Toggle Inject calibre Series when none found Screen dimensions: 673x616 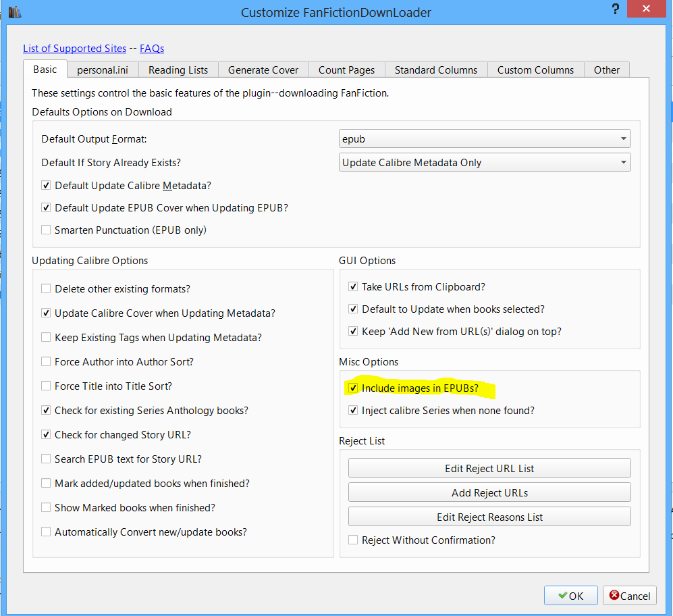353,410
